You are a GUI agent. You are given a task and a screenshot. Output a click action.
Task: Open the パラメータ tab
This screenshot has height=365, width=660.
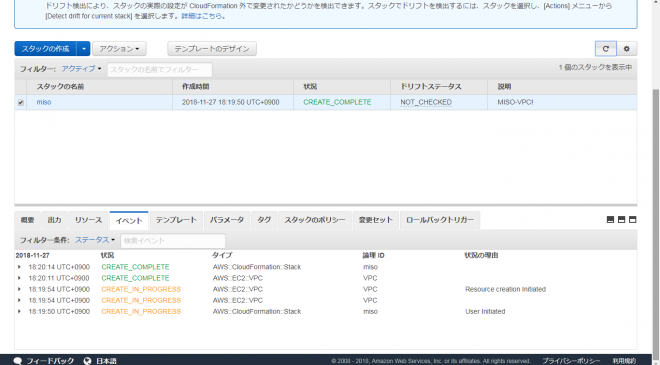227,220
